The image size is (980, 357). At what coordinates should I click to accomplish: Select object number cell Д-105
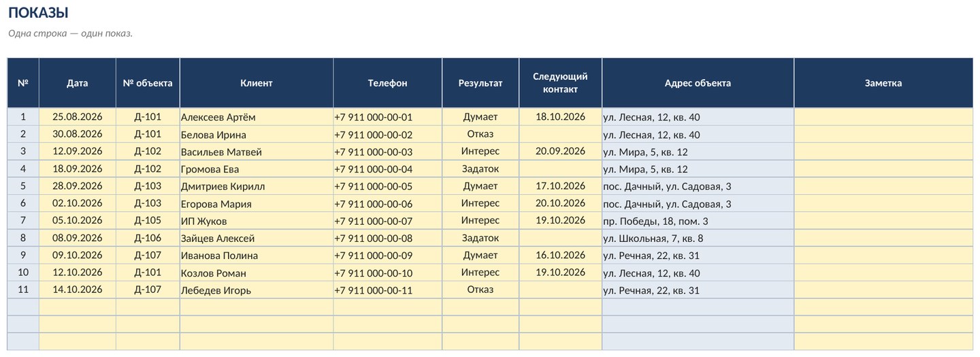point(148,221)
